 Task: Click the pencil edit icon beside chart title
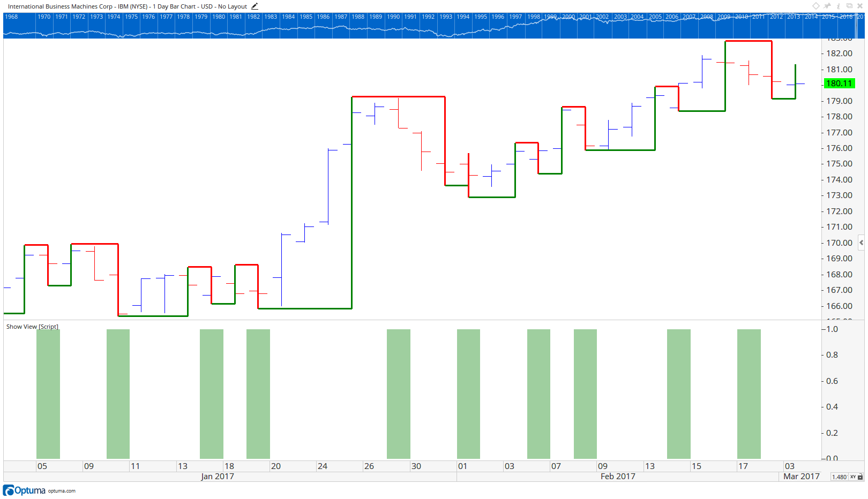[255, 6]
